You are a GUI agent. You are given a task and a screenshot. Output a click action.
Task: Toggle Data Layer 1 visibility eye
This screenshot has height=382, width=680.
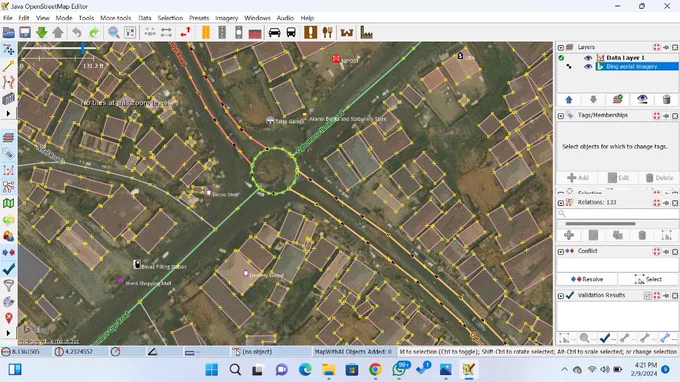point(588,58)
